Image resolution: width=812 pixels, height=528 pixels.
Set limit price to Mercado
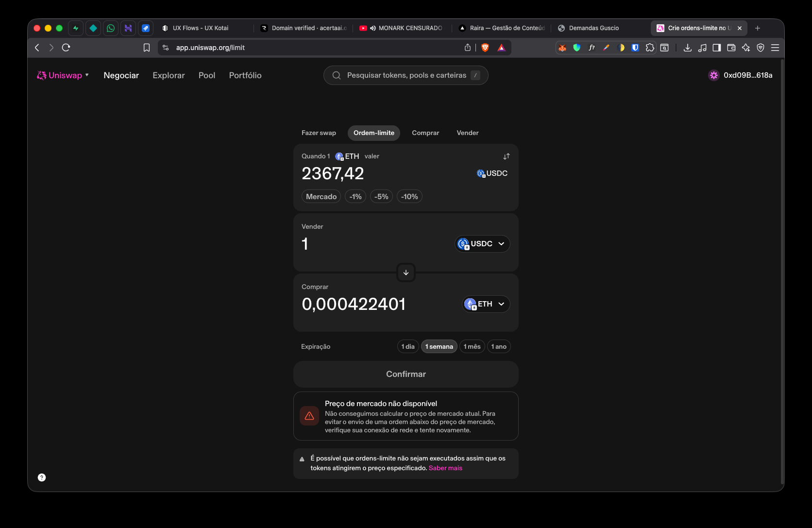tap(321, 197)
